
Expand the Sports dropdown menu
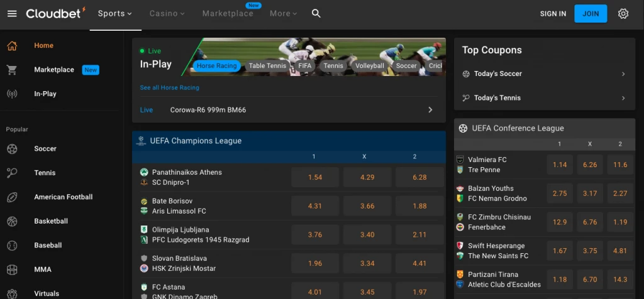115,14
